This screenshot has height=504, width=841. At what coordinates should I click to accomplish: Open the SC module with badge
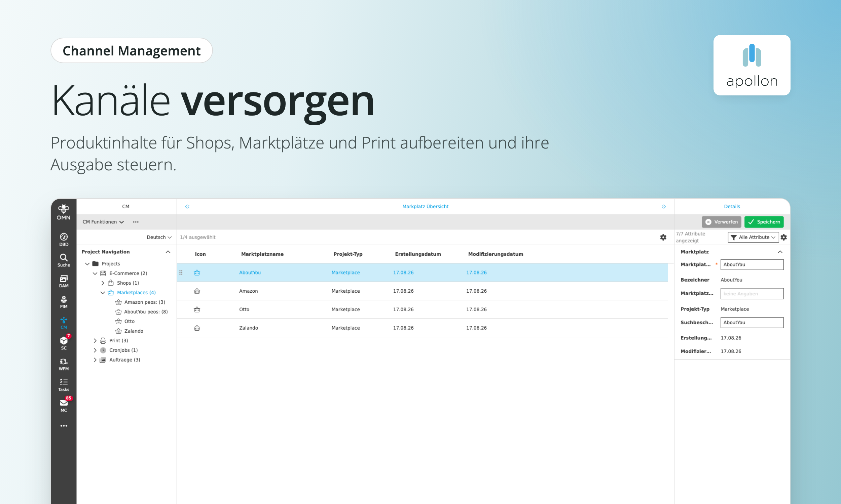(64, 343)
